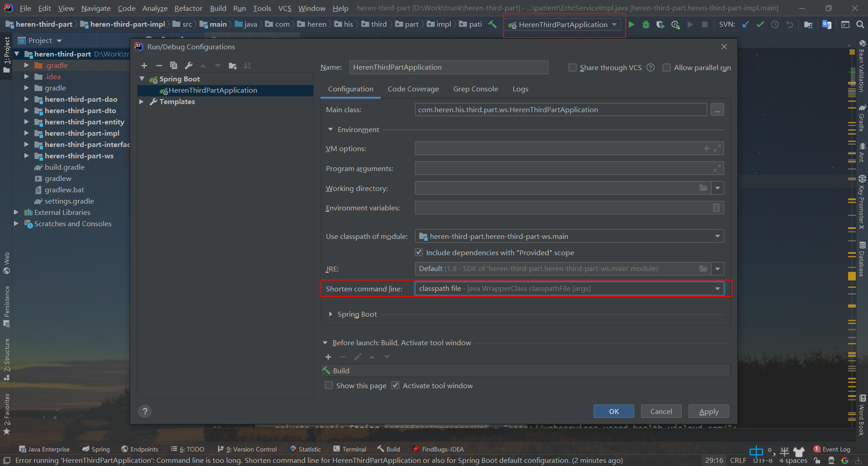Select build.gradle in Project tree
The height and width of the screenshot is (466, 868).
coord(64,167)
